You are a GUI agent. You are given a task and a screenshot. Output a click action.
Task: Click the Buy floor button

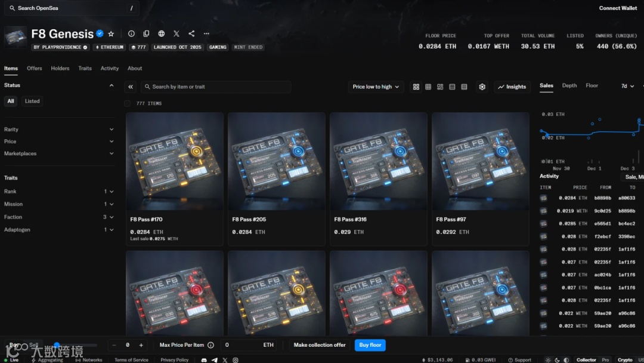pyautogui.click(x=370, y=345)
